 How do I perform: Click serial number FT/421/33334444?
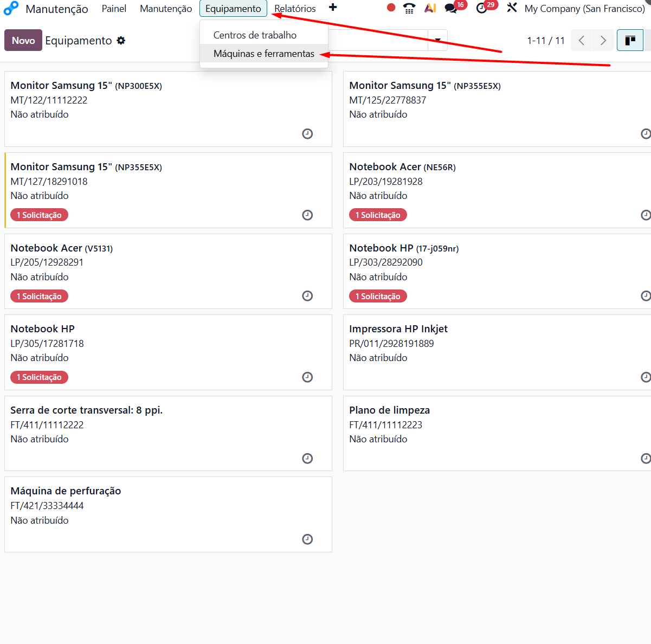pos(47,506)
